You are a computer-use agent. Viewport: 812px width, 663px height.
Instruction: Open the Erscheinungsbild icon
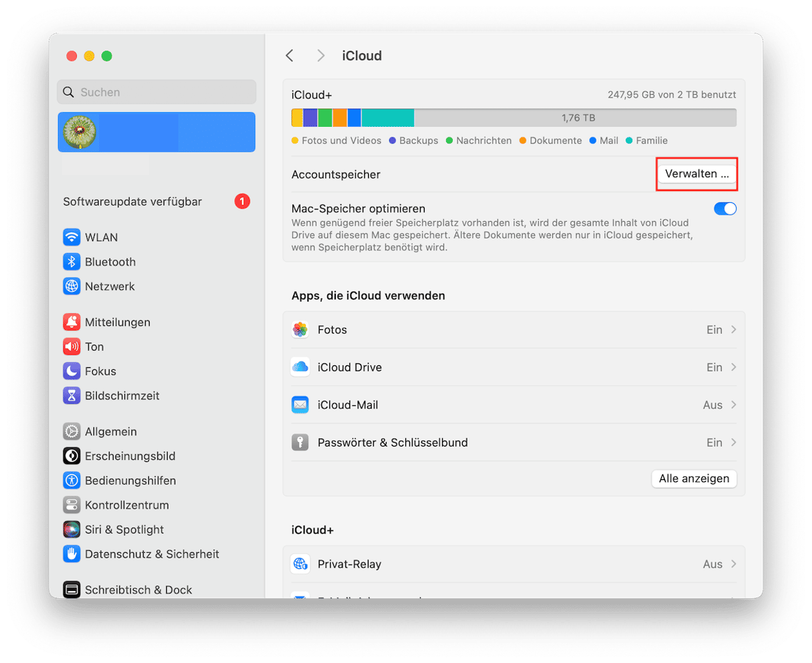coord(71,456)
